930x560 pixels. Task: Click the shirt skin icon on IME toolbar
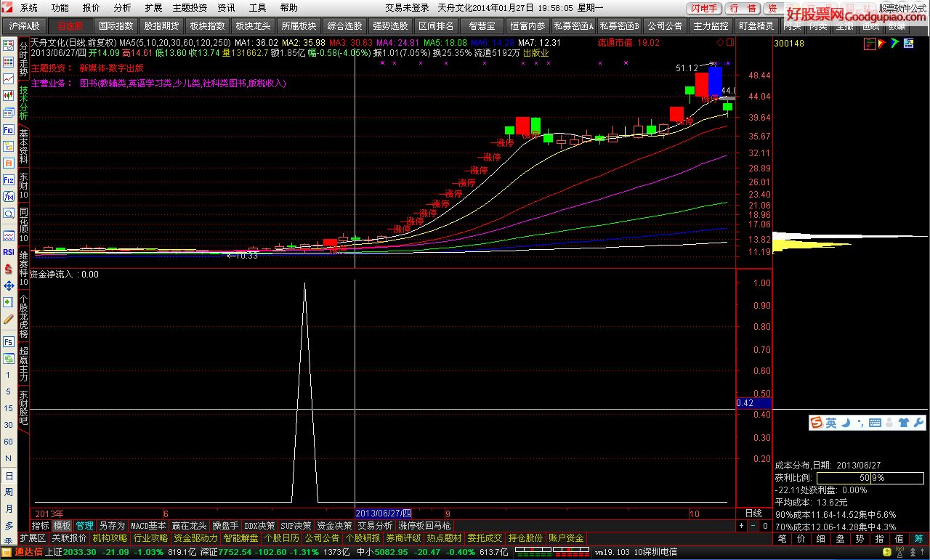[903, 423]
